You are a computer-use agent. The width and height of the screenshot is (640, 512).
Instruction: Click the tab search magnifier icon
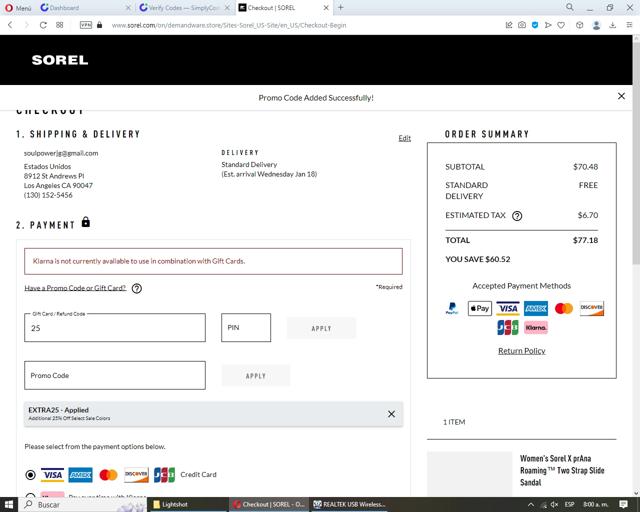pos(569,7)
